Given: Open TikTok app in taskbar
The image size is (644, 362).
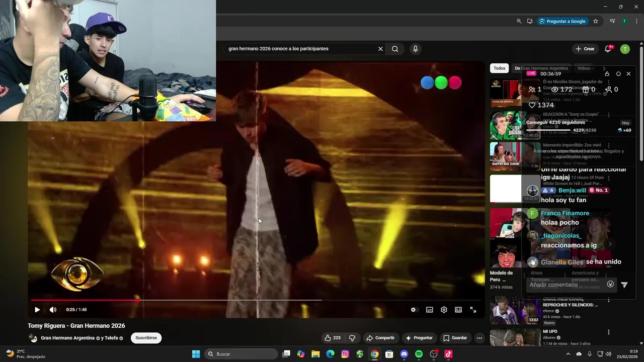Looking at the screenshot, I should 448,354.
